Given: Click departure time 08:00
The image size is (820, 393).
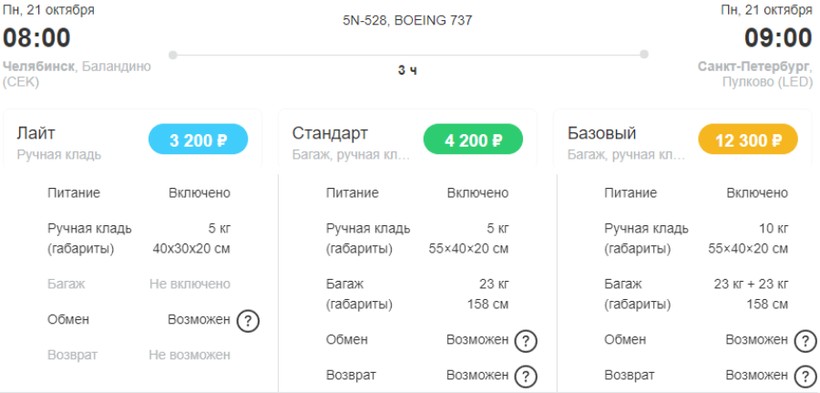Looking at the screenshot, I should click(37, 38).
